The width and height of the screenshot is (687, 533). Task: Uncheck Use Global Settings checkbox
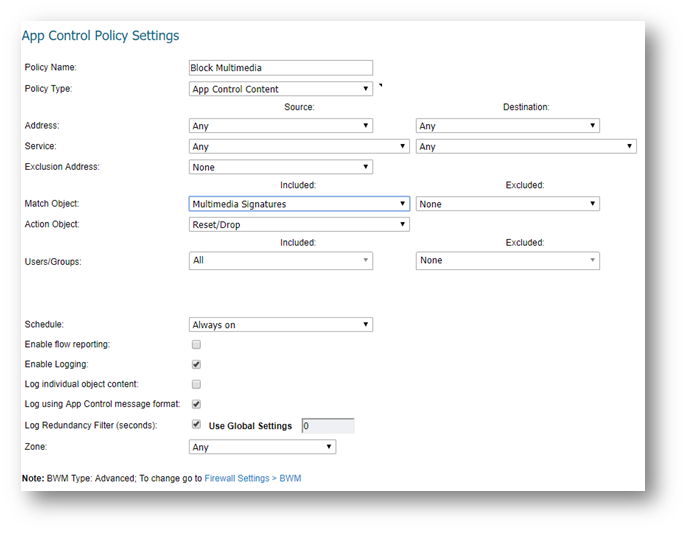tap(196, 425)
